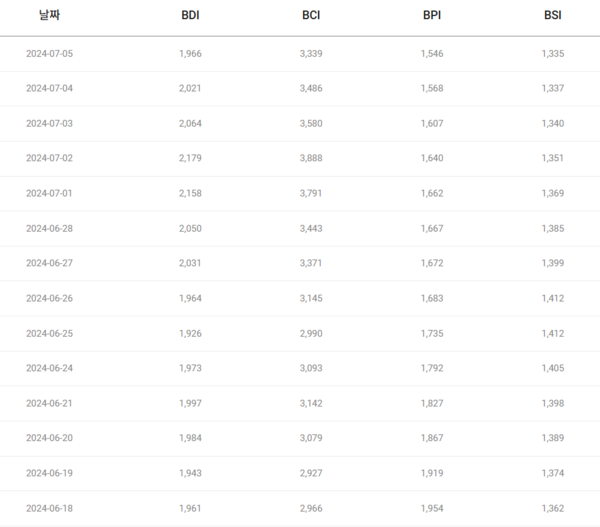600x527 pixels.
Task: Click the BPI column header
Action: [x=432, y=15]
